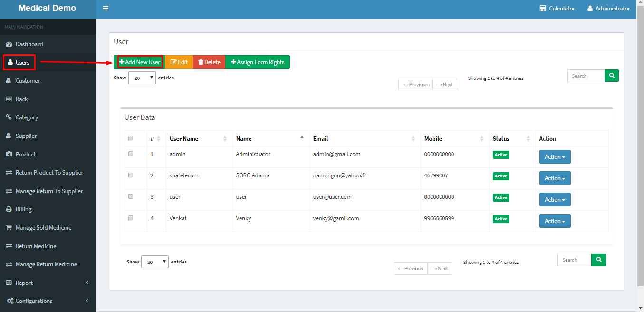The width and height of the screenshot is (644, 312).
Task: Click the Assign Form Rights button
Action: 258,62
